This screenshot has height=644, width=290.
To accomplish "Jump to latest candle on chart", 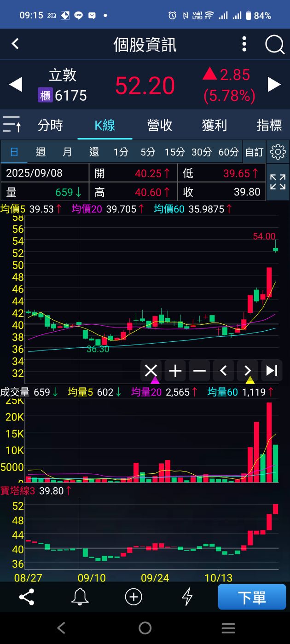I will [272, 371].
